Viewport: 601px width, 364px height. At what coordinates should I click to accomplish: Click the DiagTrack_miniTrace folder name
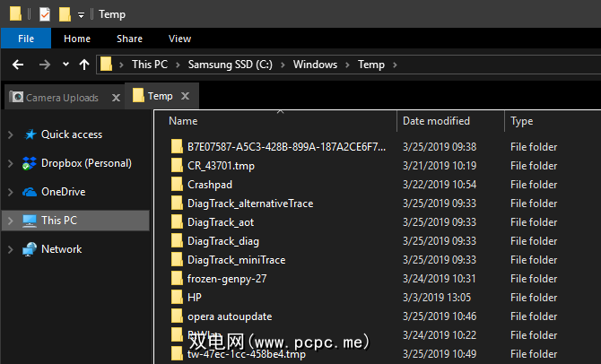236,260
